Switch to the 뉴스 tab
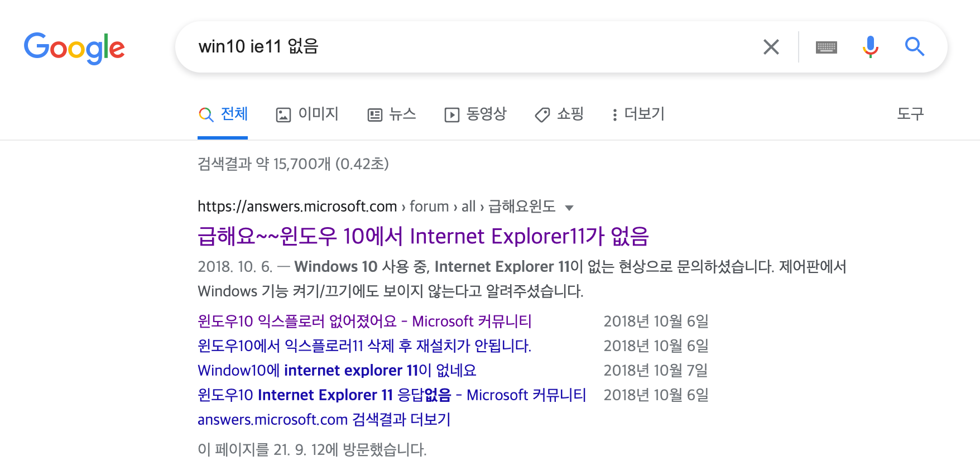This screenshot has width=980, height=470. pyautogui.click(x=392, y=114)
